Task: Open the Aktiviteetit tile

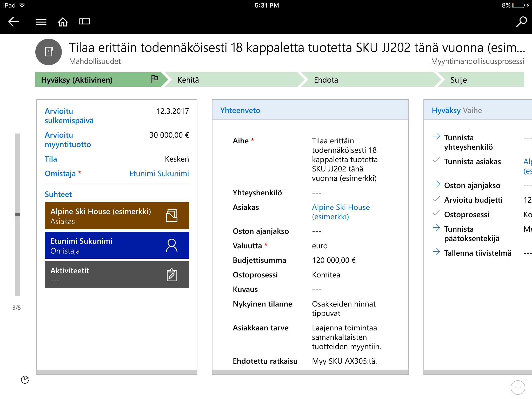Action: point(117,275)
